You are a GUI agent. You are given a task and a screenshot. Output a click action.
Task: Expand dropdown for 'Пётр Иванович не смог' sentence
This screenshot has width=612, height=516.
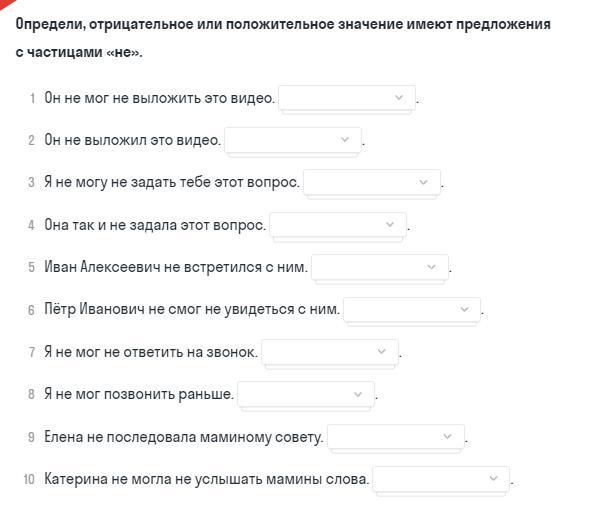[411, 310]
